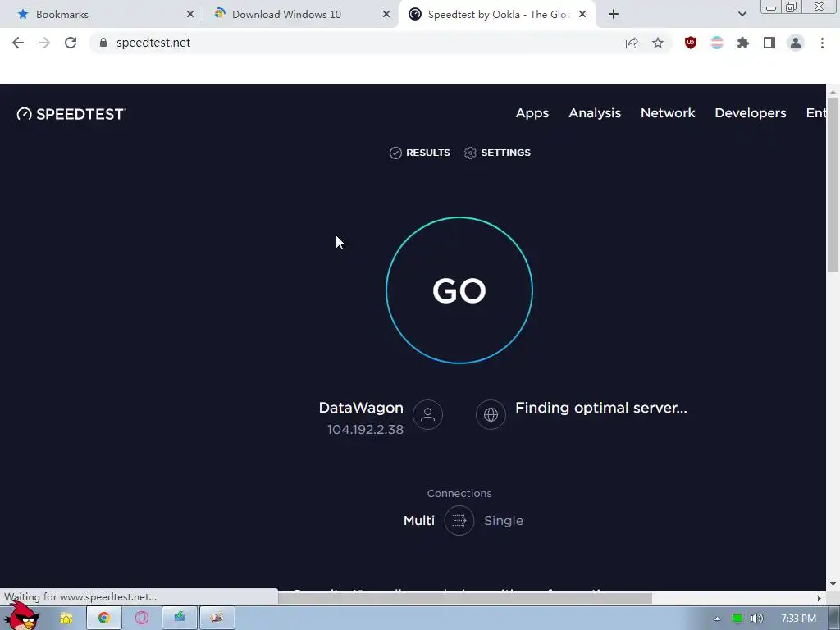Click Finding optimal server text
840x630 pixels.
click(601, 408)
